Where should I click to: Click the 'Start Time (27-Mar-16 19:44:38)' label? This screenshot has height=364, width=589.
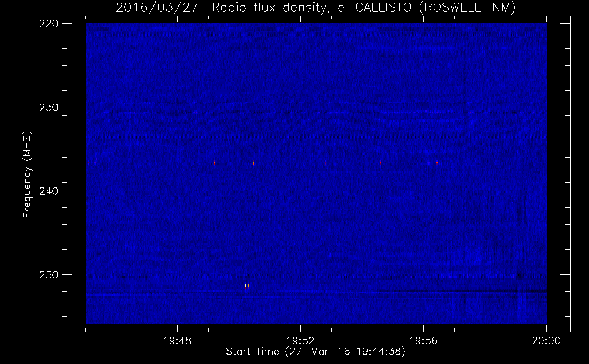[x=316, y=352]
